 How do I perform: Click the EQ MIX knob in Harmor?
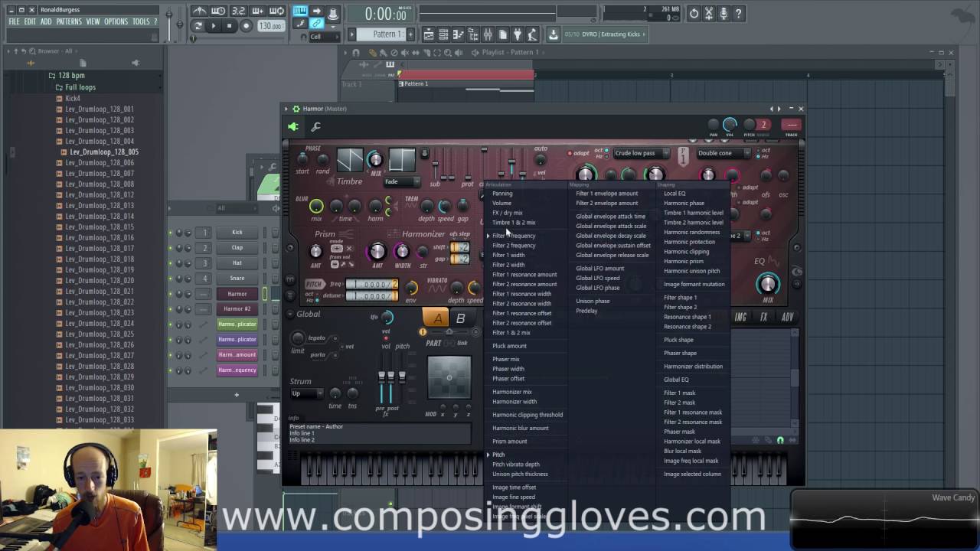[x=767, y=285]
